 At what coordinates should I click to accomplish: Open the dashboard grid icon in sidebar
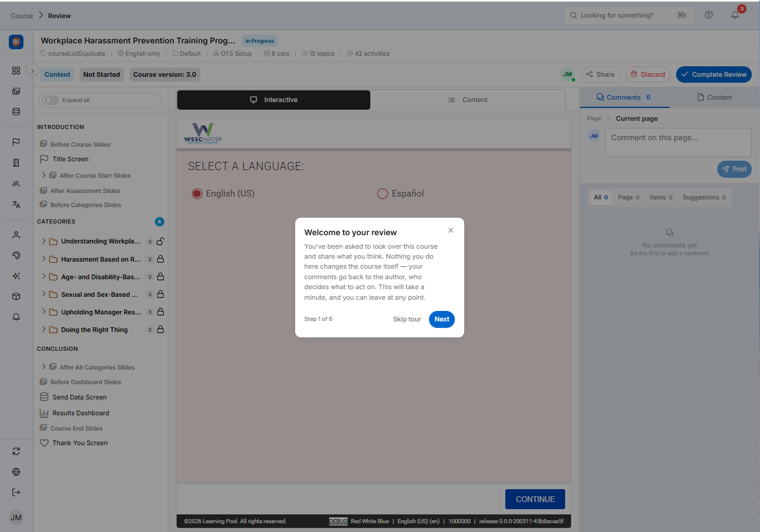pyautogui.click(x=16, y=70)
